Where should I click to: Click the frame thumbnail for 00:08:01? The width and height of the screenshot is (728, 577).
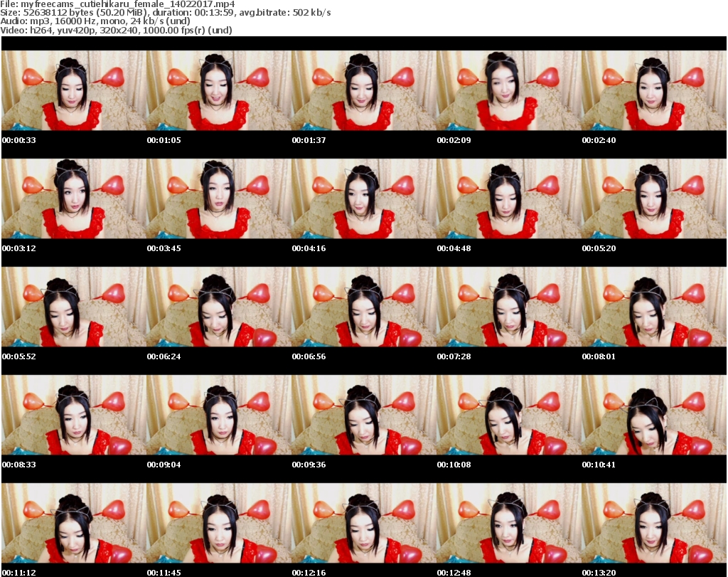coord(654,307)
